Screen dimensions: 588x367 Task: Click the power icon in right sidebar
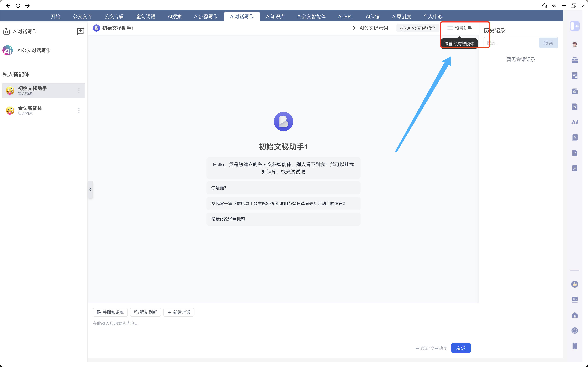(574, 330)
